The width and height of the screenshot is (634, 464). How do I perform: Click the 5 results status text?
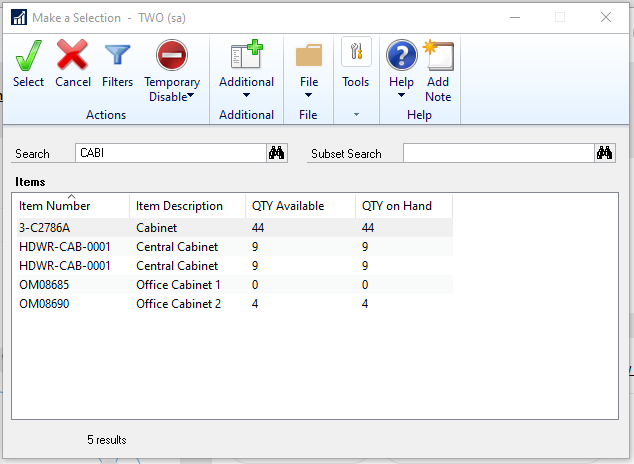point(107,440)
